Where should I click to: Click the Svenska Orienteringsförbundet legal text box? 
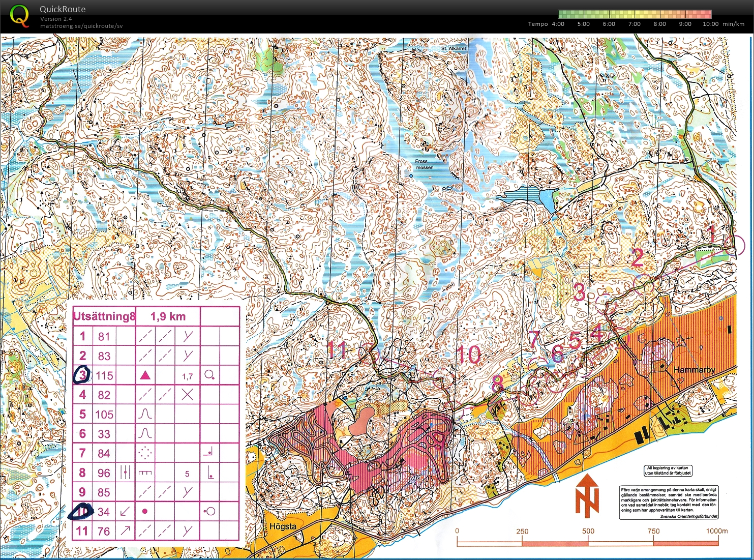tap(669, 503)
